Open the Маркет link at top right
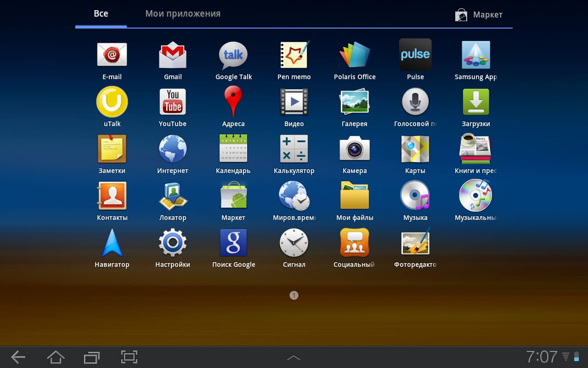The width and height of the screenshot is (588, 368). (479, 15)
